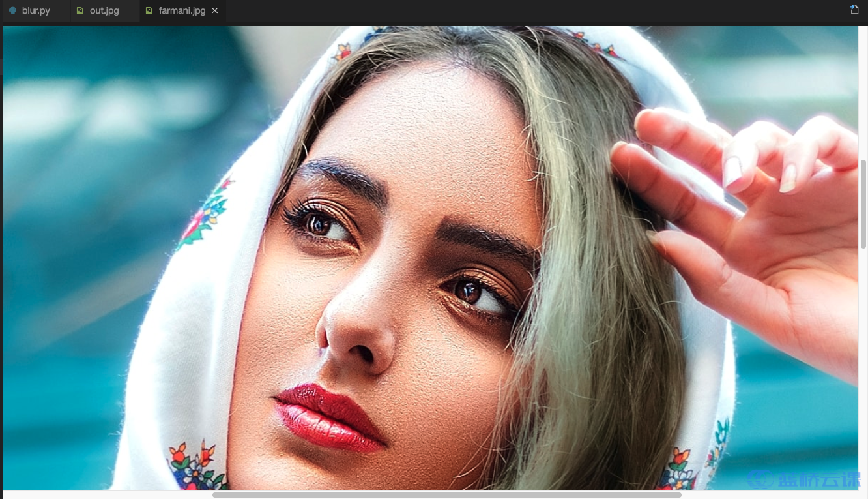Click the editor action icon at top right
Viewport: 868px width, 499px height.
[854, 10]
